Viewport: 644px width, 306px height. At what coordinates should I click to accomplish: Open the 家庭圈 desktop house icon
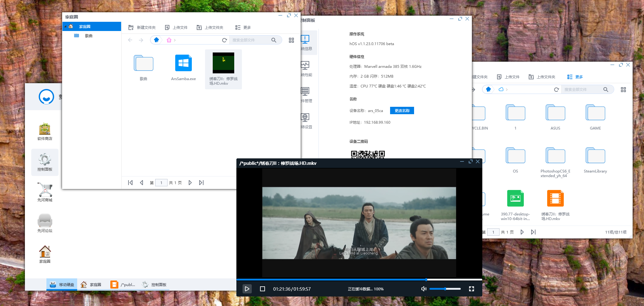pyautogui.click(x=45, y=254)
